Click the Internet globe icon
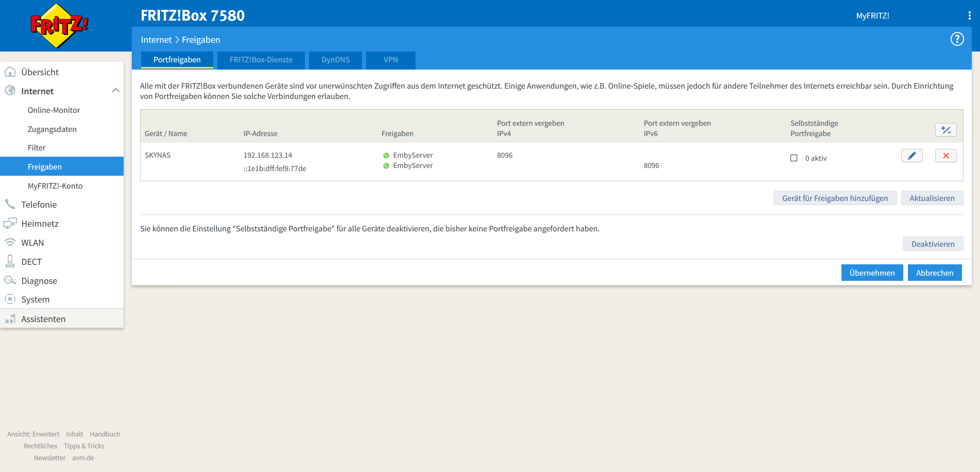Screen dimensions: 980x472 tap(10, 91)
